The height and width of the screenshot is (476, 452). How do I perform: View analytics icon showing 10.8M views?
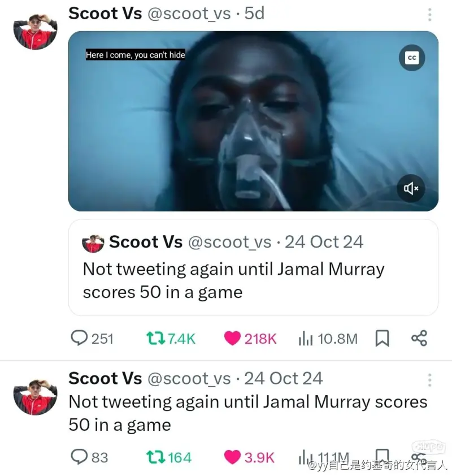305,339
